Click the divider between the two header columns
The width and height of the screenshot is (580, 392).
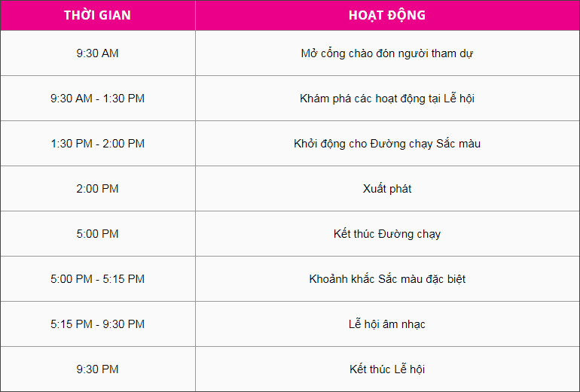(195, 16)
